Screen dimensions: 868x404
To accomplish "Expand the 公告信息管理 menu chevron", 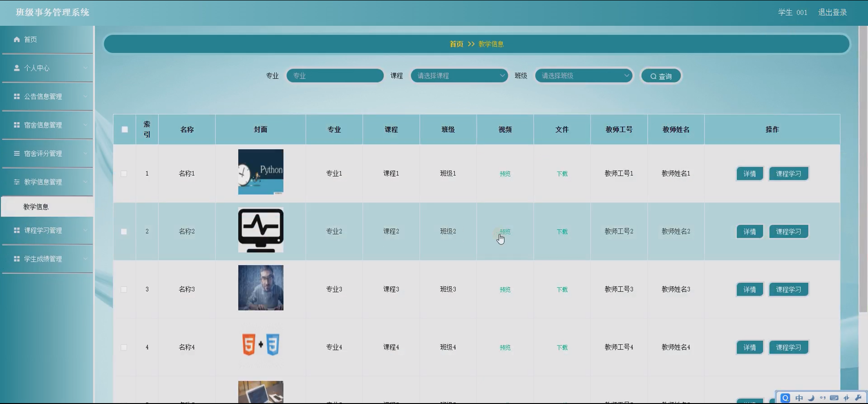I will pos(85,96).
